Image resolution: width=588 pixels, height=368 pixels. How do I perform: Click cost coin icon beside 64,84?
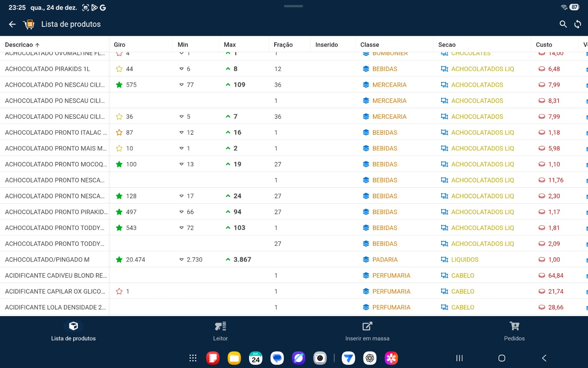click(x=542, y=276)
